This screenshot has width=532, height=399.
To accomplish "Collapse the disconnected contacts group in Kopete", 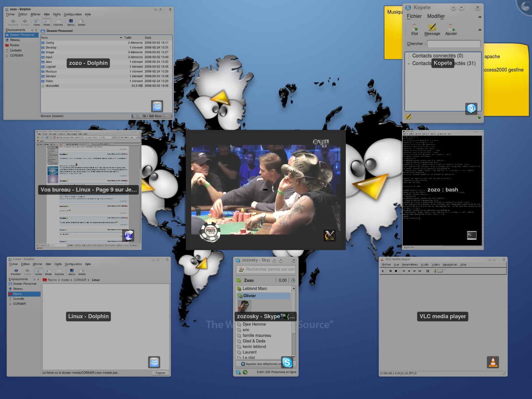I will (409, 64).
